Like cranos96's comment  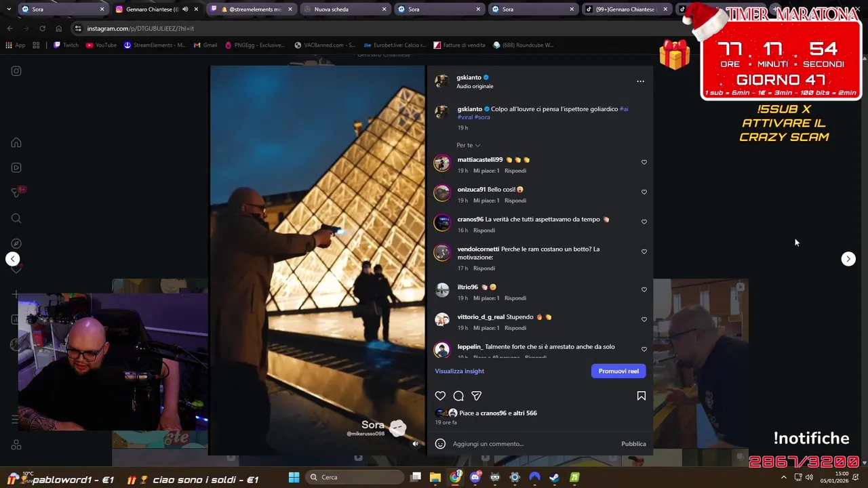pos(644,222)
